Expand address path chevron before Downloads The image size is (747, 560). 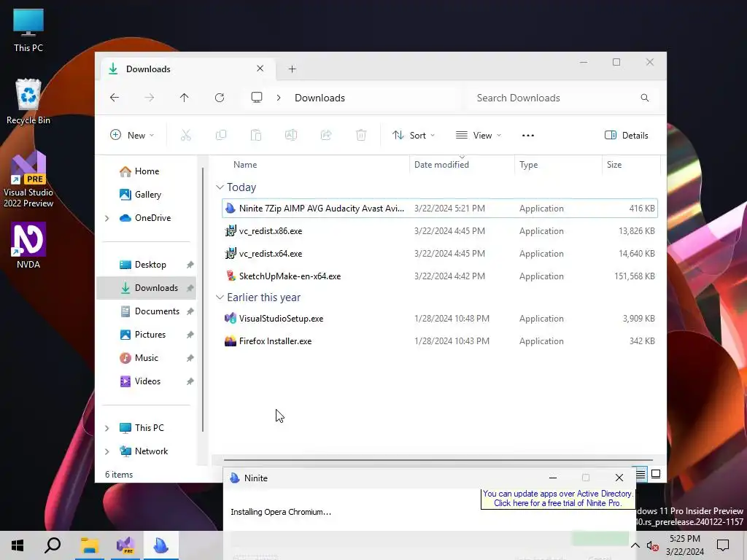coord(279,98)
